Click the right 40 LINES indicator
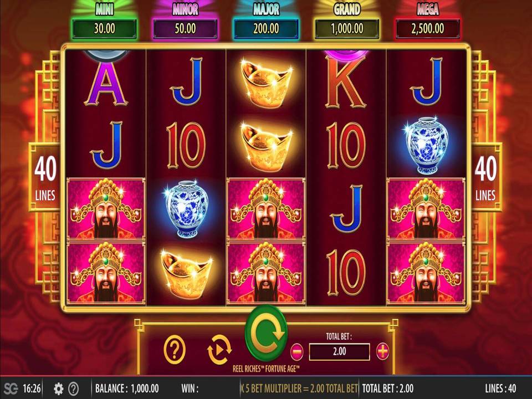 coord(485,177)
